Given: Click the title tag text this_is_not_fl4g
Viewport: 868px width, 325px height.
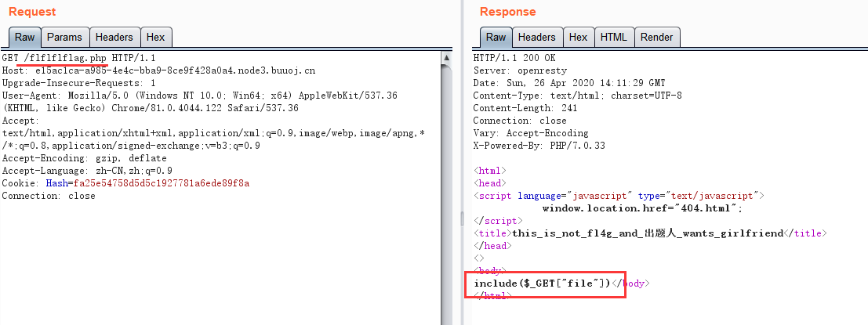Looking at the screenshot, I should (x=648, y=233).
